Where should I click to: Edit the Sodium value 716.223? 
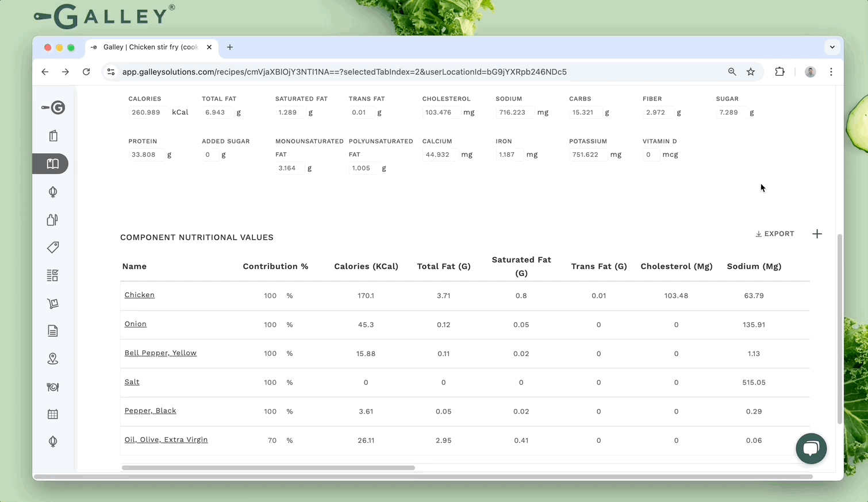(514, 113)
